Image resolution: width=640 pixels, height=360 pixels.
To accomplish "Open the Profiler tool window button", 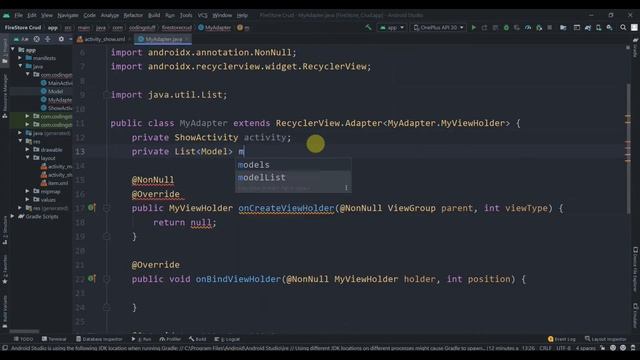I will 170,339.
